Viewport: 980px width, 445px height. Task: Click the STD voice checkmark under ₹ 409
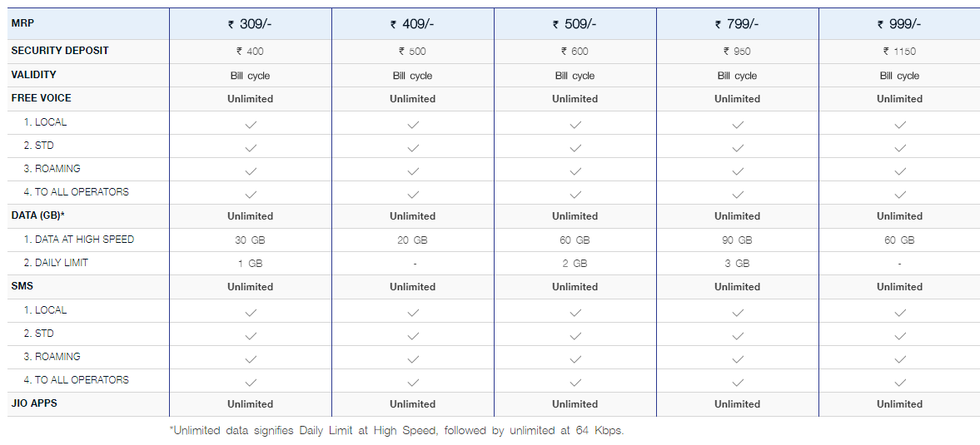[x=413, y=148]
